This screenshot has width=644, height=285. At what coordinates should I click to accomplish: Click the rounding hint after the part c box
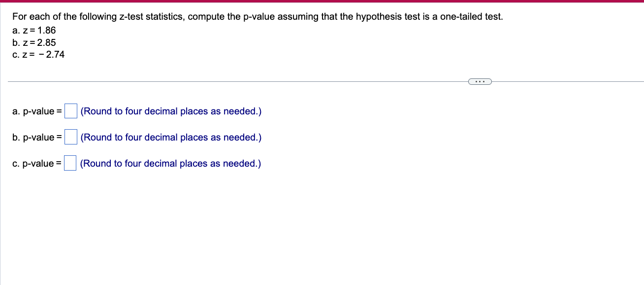[171, 163]
